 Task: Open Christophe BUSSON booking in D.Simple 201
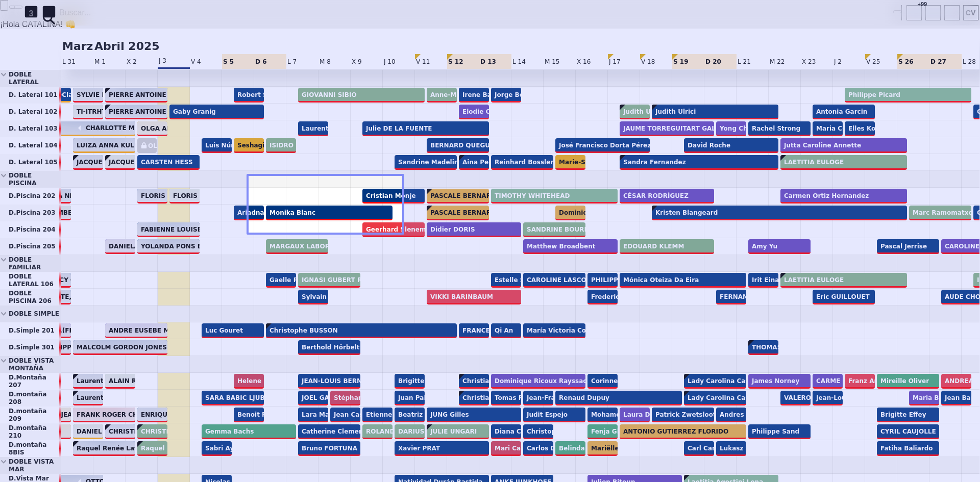point(361,331)
